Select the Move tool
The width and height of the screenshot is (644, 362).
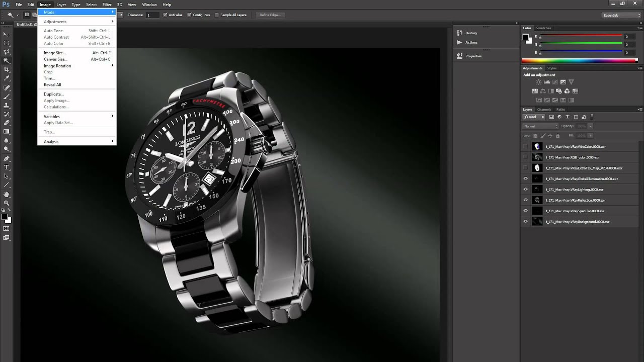point(7,34)
